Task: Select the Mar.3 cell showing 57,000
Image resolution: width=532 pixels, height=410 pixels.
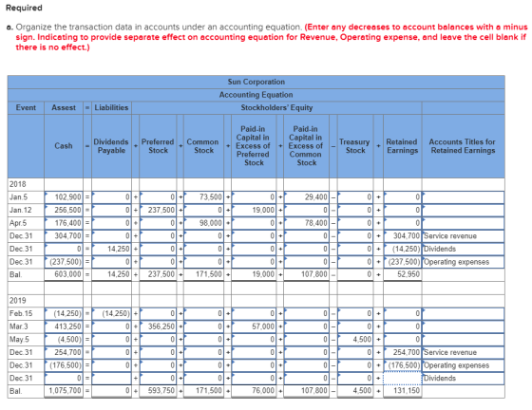Action: click(254, 326)
